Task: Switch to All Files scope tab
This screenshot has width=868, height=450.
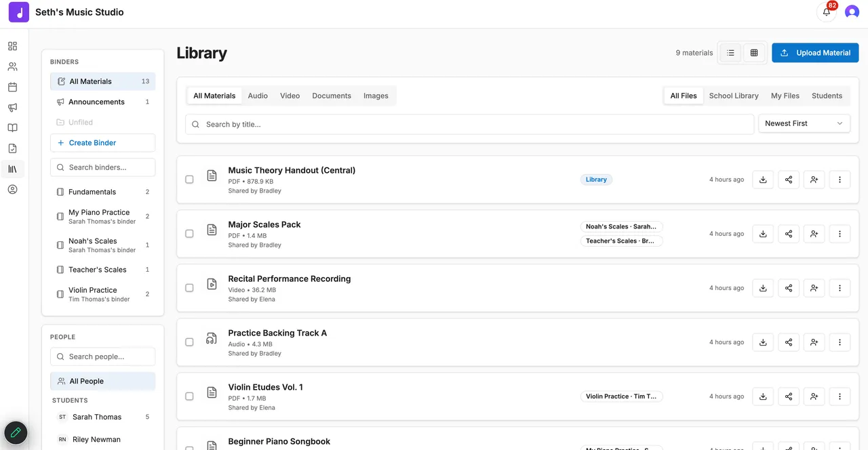Action: pyautogui.click(x=684, y=96)
